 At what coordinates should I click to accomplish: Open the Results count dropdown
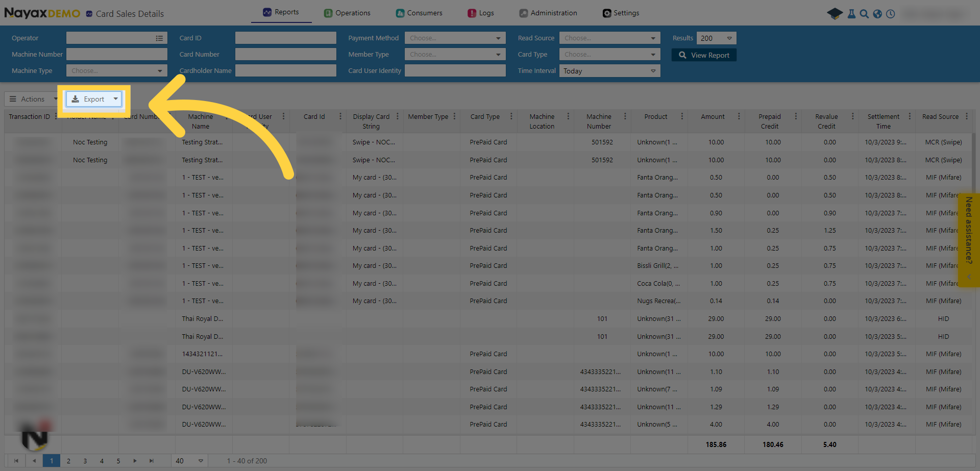click(716, 38)
